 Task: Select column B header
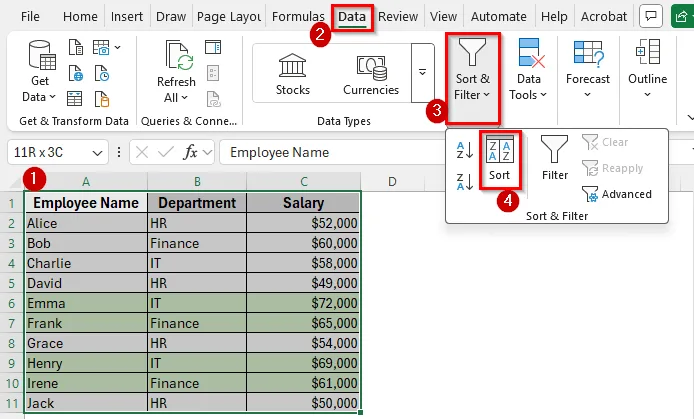coord(197,181)
